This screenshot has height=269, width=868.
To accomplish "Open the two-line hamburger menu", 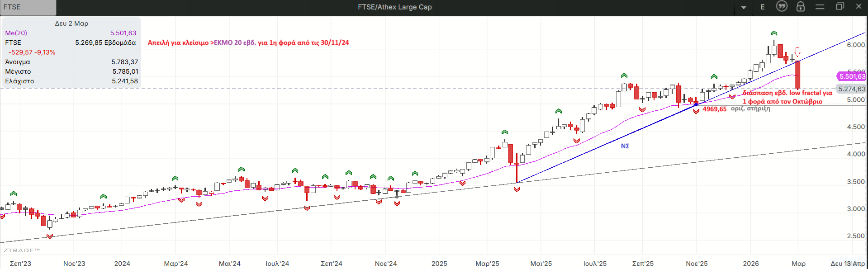I will [x=820, y=6].
